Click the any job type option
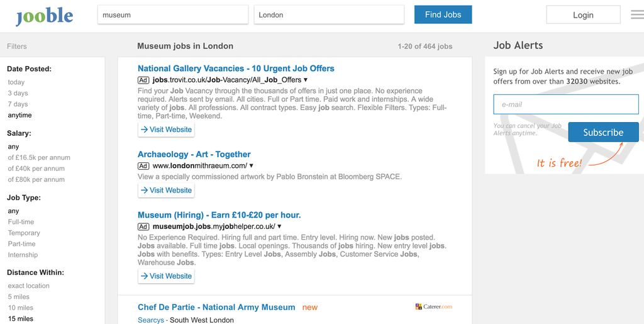 pos(13,211)
